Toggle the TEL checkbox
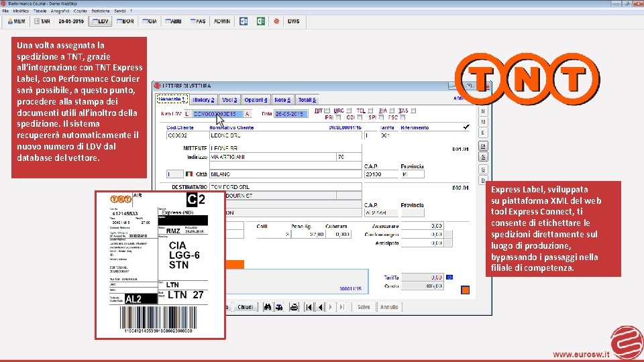 pyautogui.click(x=370, y=111)
